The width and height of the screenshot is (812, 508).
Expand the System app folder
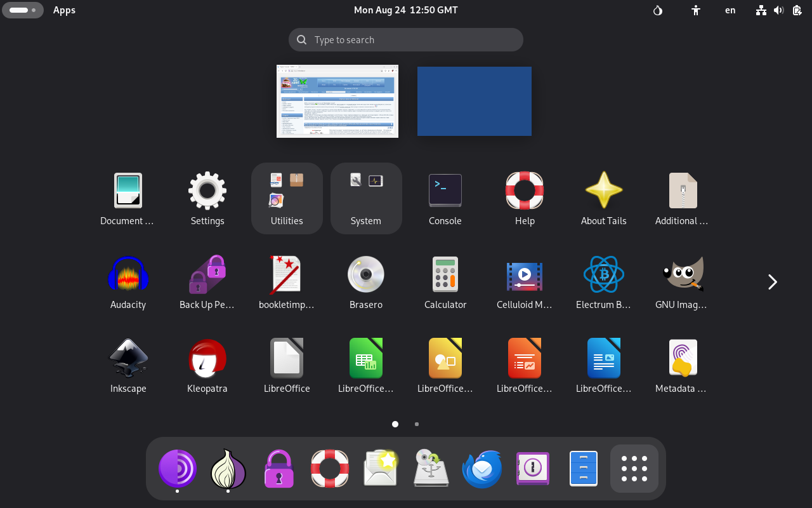pos(366,198)
